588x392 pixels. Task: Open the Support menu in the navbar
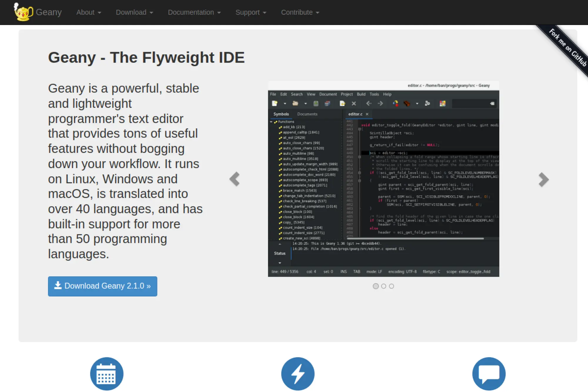[251, 12]
